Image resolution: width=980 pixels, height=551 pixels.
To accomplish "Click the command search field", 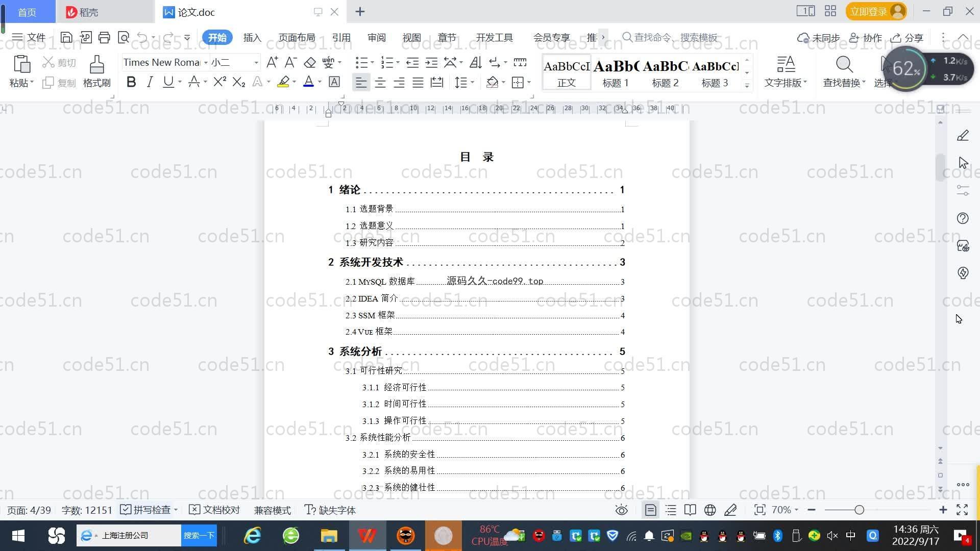I will (671, 37).
